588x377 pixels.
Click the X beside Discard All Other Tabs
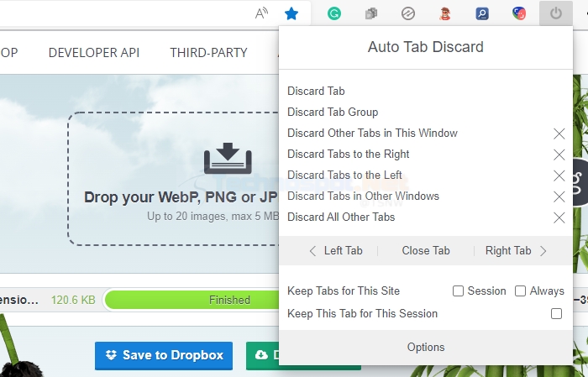[559, 217]
